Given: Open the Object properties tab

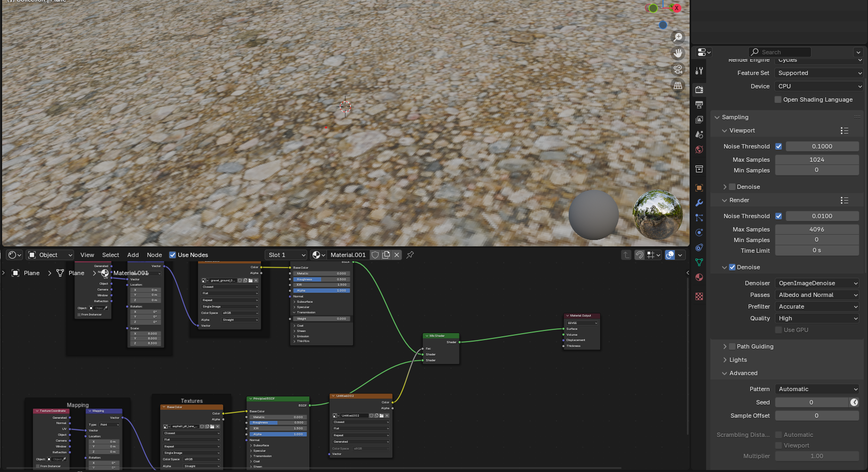Looking at the screenshot, I should (x=699, y=188).
